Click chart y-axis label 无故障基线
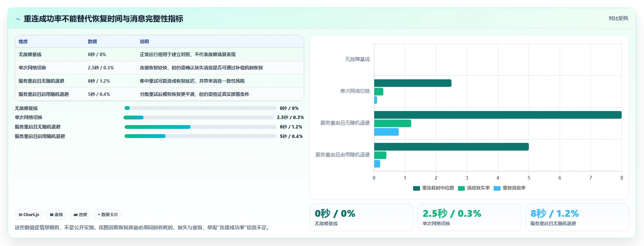The image size is (644, 246). 357,60
